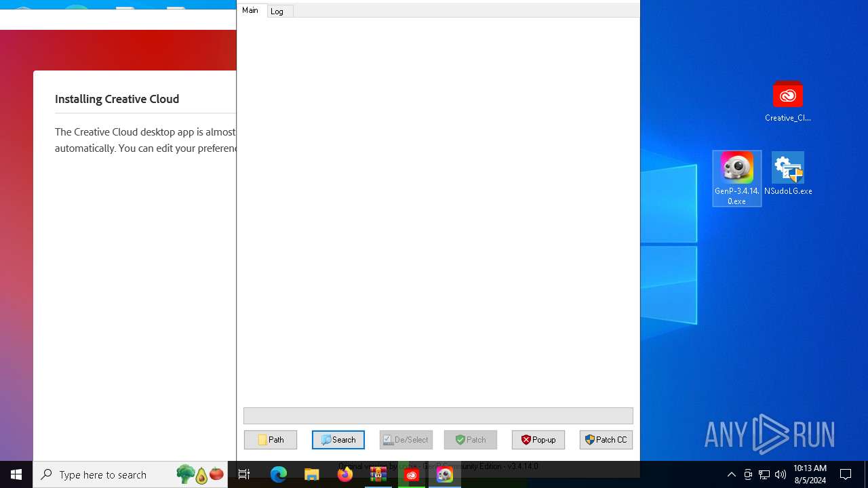This screenshot has height=488, width=868.
Task: Switch to the Main tab
Action: coord(250,10)
